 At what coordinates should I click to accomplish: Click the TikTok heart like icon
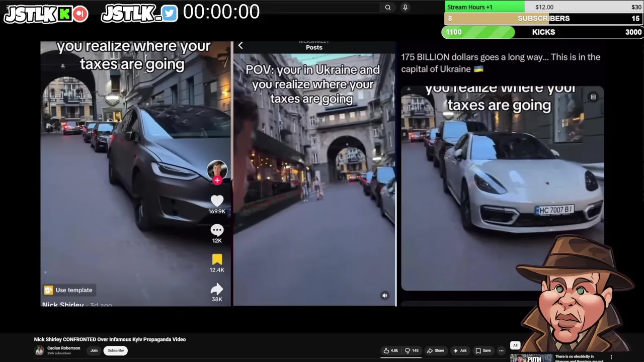[217, 201]
